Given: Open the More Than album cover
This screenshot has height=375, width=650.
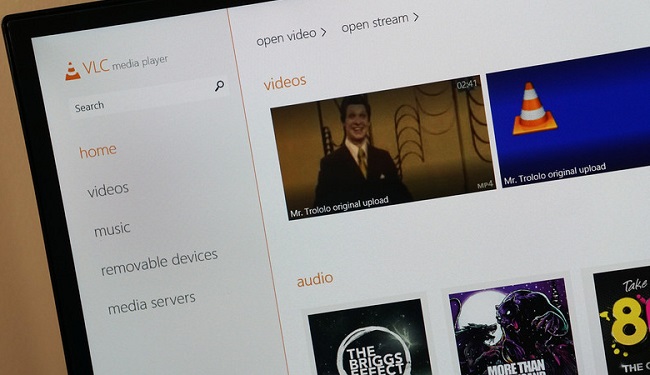Looking at the screenshot, I should click(513, 327).
